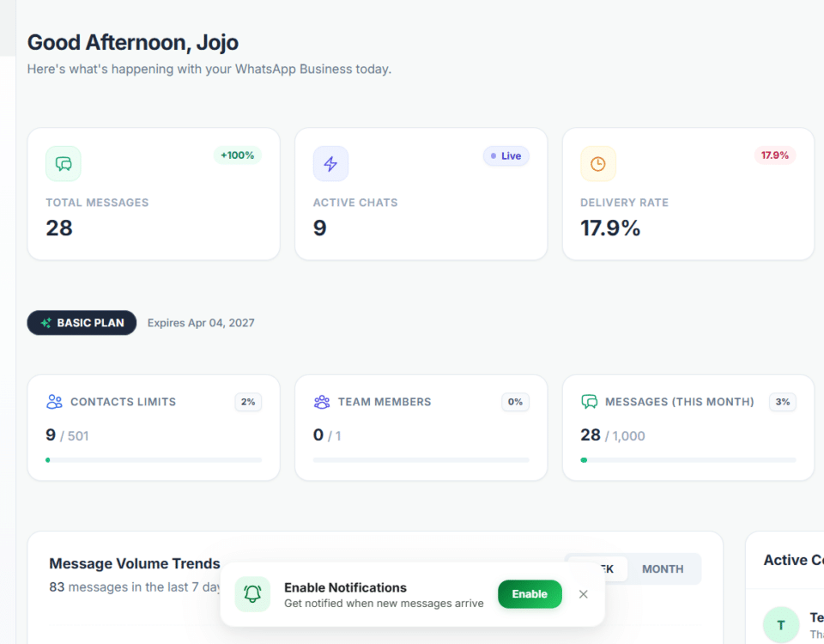Screen dimensions: 824x644
Task: Click the Total Messages chat bubble icon
Action: [x=64, y=164]
